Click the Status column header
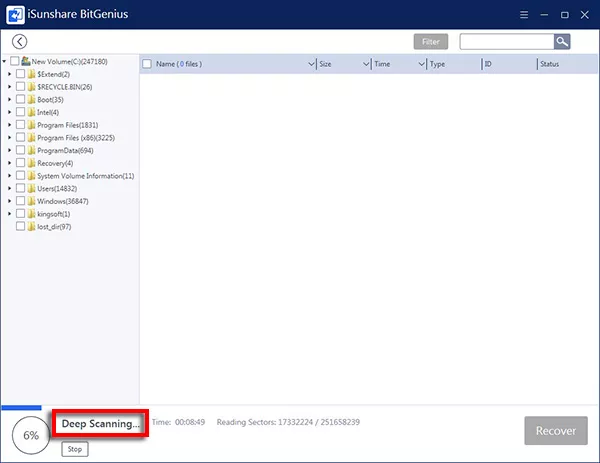 (549, 64)
